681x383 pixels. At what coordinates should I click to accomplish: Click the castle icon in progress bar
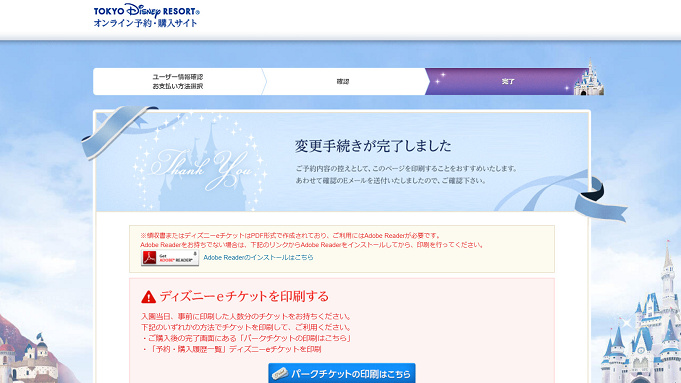click(588, 78)
